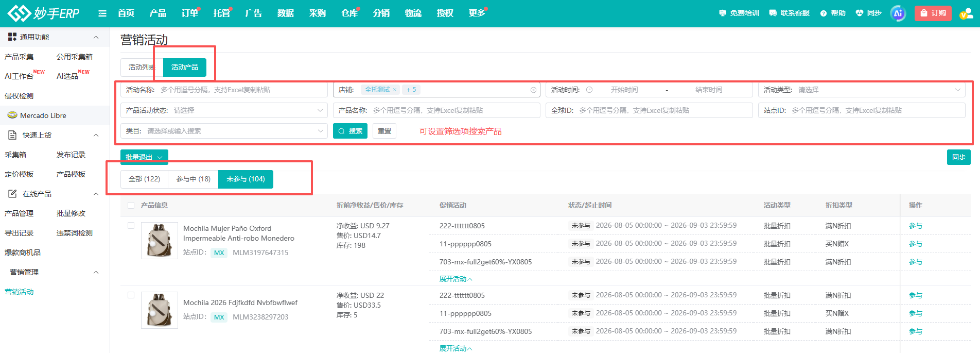Open 帮助 in the header
Viewport: 980px width, 353px height.
(x=833, y=13)
